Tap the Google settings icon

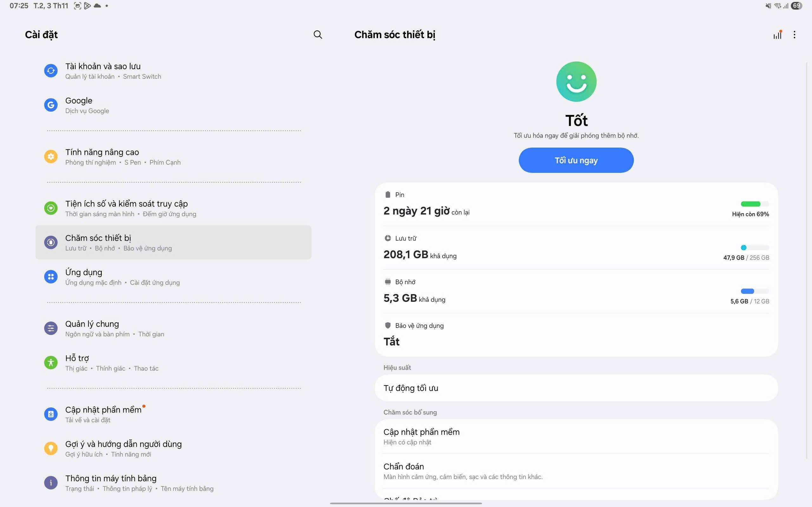click(51, 105)
